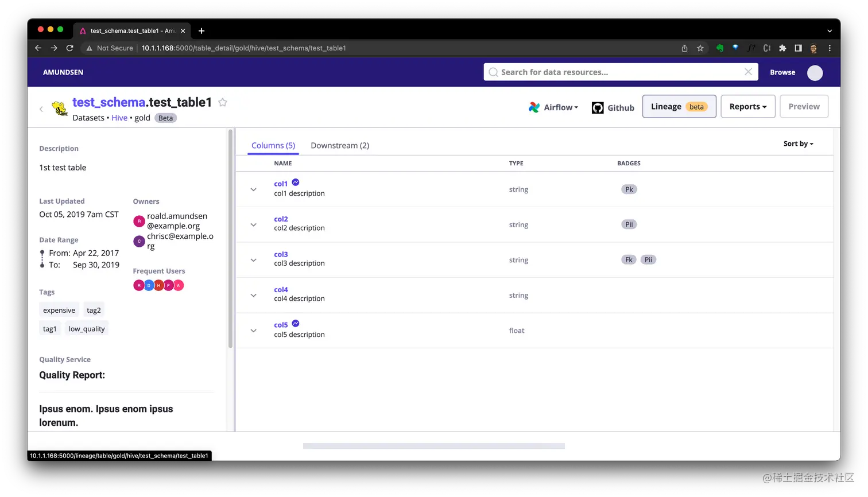The height and width of the screenshot is (497, 868).
Task: Reload the page in browser toolbar
Action: coord(70,48)
